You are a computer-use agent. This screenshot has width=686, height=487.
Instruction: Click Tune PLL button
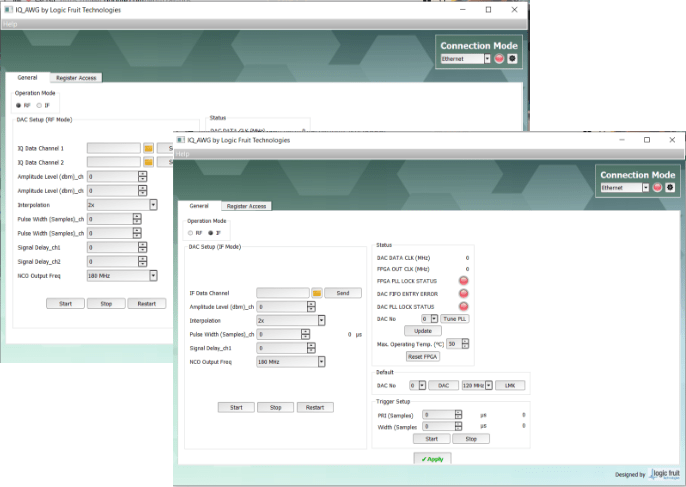[x=455, y=319]
